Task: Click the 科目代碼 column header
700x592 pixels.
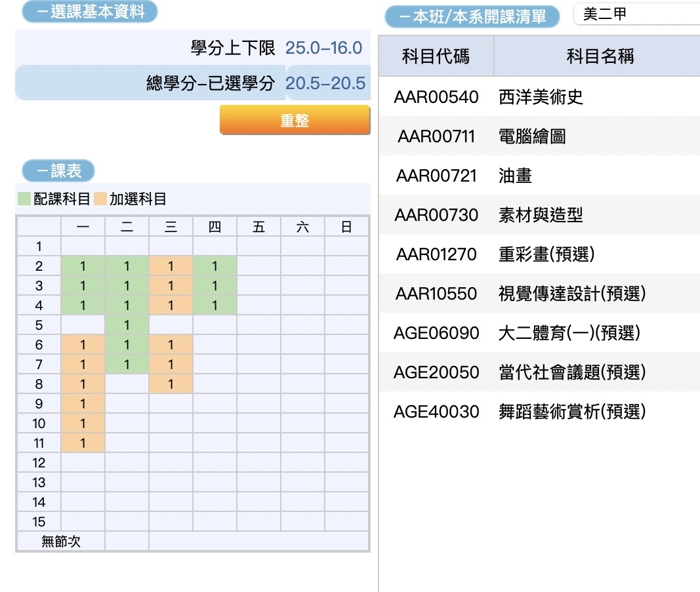Action: [x=436, y=56]
